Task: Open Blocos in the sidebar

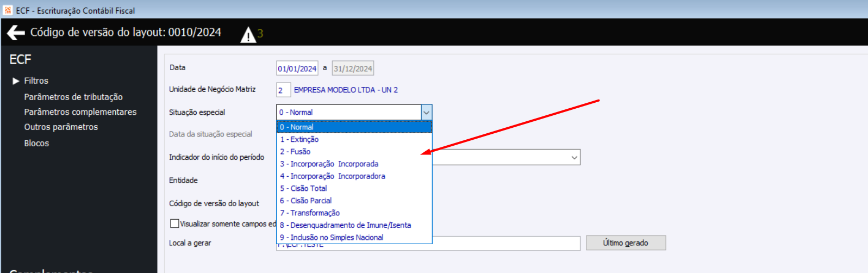Action: [x=36, y=143]
